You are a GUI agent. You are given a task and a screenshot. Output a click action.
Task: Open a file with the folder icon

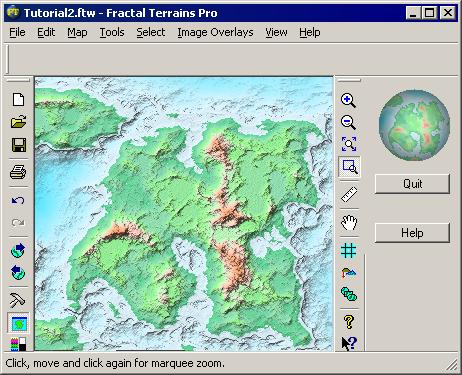click(18, 122)
